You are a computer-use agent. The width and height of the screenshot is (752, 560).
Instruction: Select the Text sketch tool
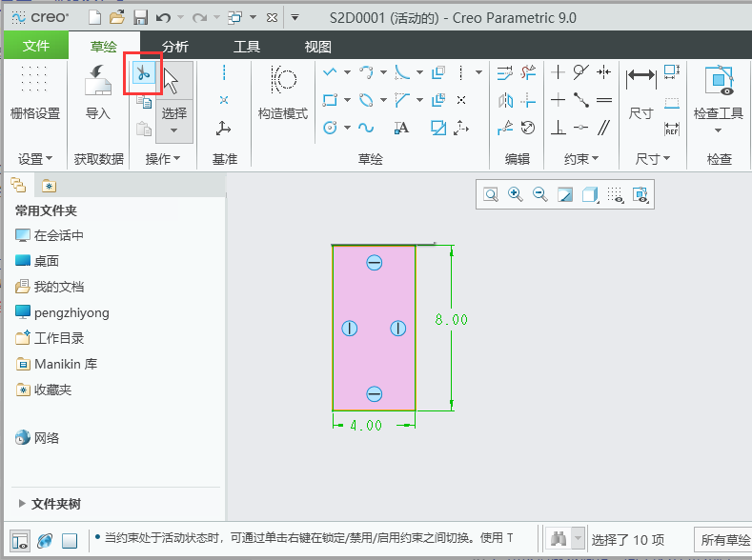point(402,128)
